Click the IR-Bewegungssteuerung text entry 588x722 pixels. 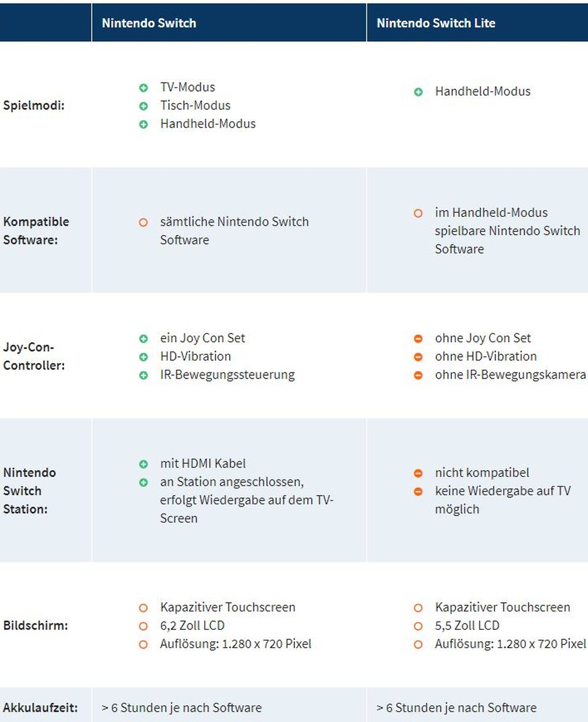[228, 375]
